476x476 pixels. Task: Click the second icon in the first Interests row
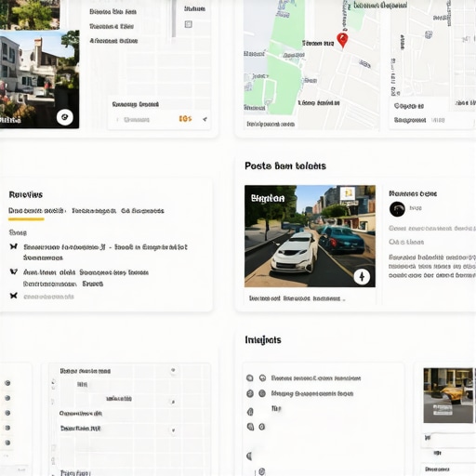coord(262,378)
